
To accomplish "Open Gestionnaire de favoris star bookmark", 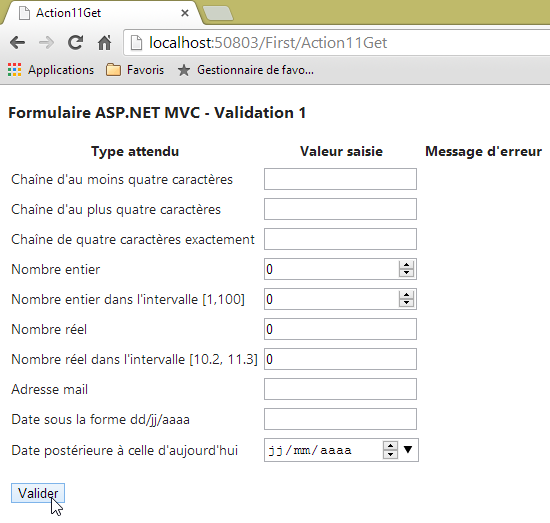I will point(245,70).
